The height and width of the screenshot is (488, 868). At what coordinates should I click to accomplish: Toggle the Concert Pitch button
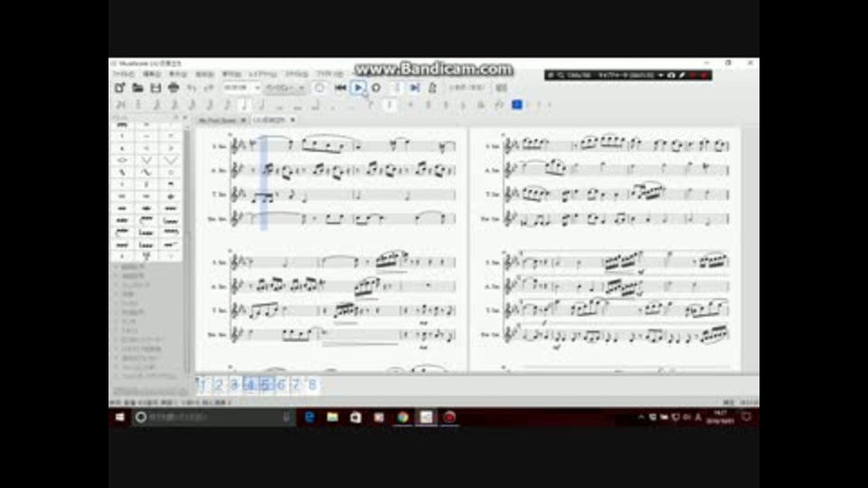pyautogui.click(x=467, y=88)
